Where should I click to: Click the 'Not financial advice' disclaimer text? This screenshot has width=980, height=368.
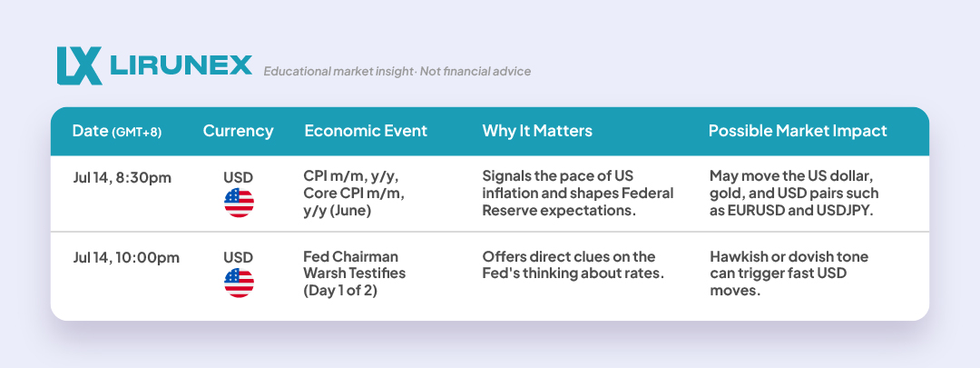tap(475, 72)
